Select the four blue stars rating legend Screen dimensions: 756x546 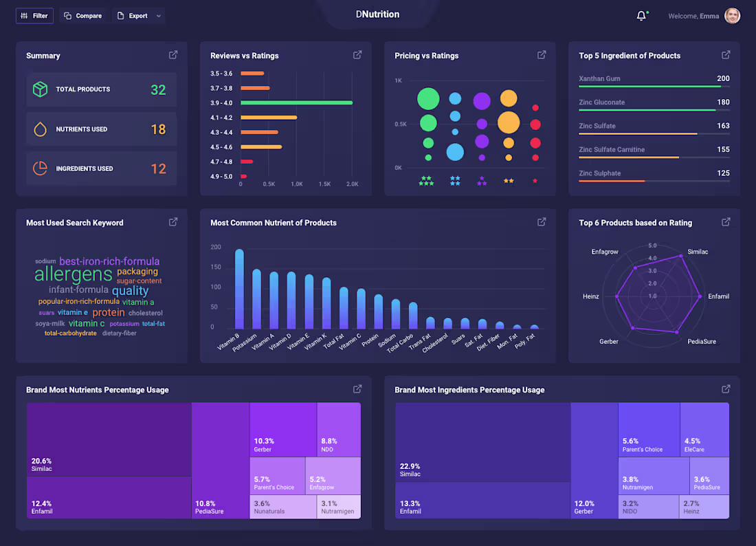[455, 181]
